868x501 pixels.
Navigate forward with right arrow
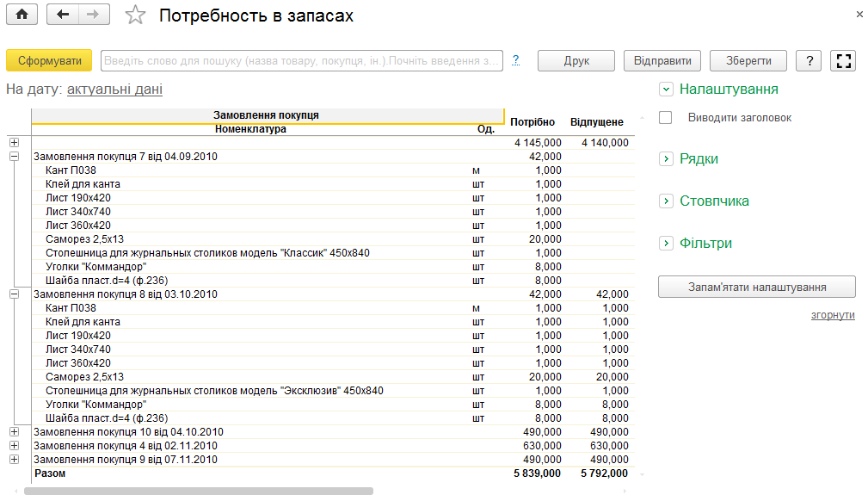tap(94, 15)
